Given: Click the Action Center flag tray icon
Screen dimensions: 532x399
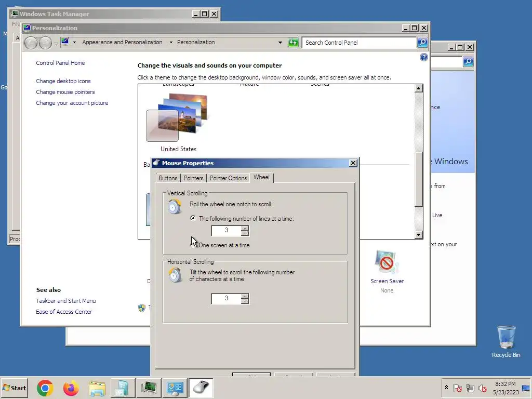Looking at the screenshot, I should (457, 388).
